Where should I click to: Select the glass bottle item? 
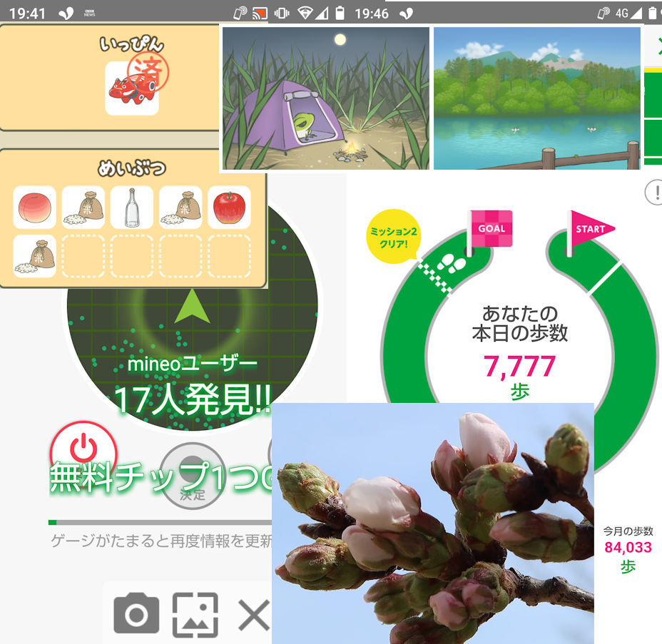point(132,208)
